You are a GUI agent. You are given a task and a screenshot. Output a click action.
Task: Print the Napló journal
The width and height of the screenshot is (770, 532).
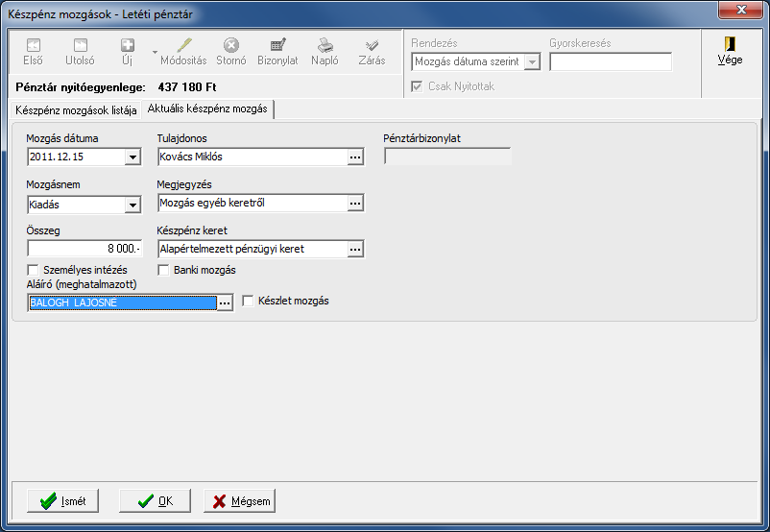pos(325,52)
